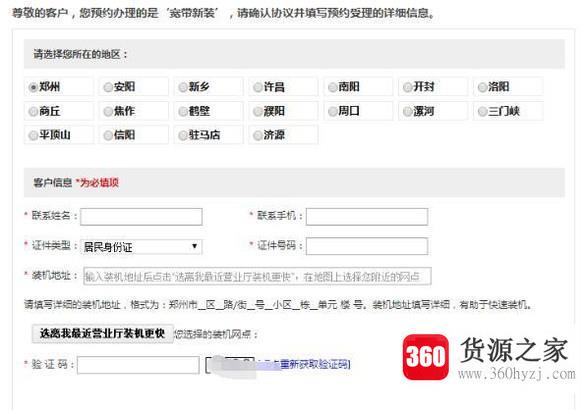Click 重新获取验证码 link
This screenshot has width=582, height=410.
coord(314,364)
